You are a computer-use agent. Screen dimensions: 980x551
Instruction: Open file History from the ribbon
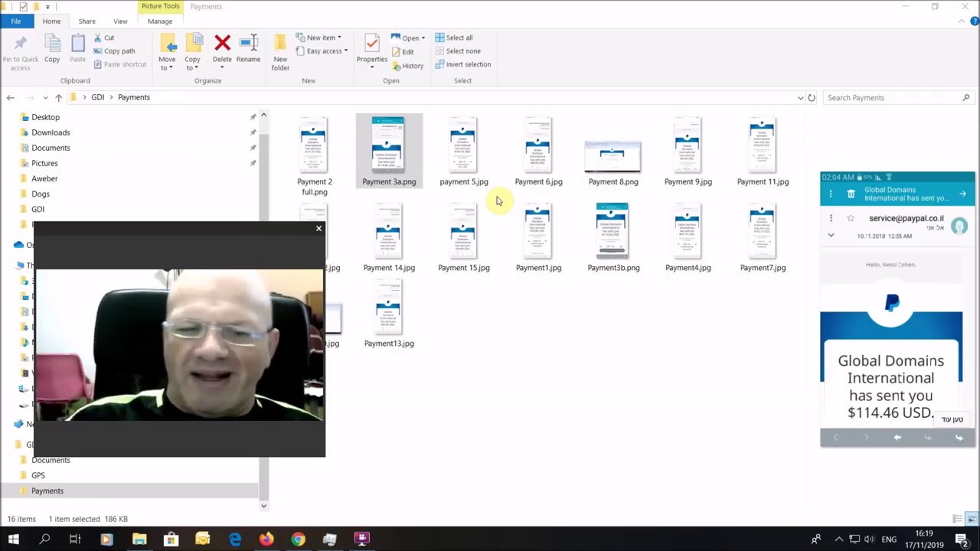click(x=407, y=66)
